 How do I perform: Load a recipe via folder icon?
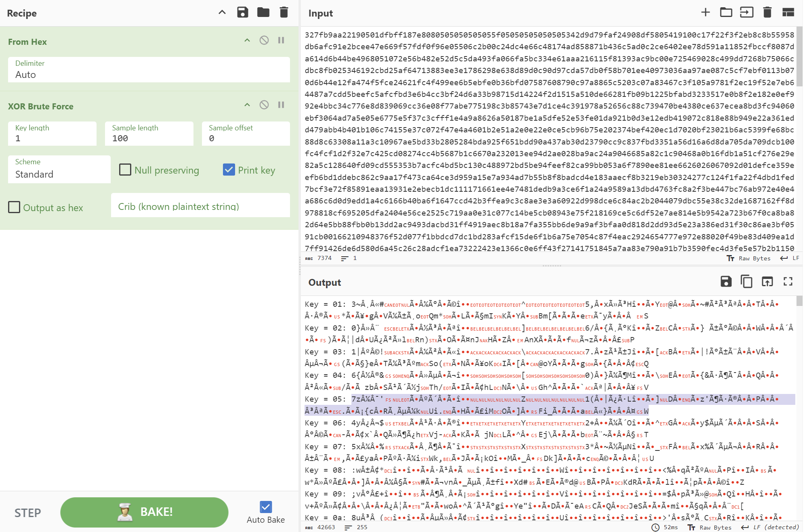[x=263, y=13]
